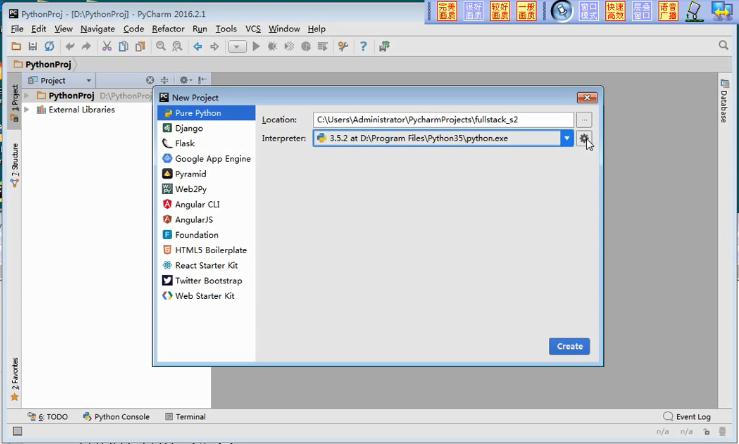Select Web Starter Kit project type
The height and width of the screenshot is (444, 739).
(x=206, y=296)
